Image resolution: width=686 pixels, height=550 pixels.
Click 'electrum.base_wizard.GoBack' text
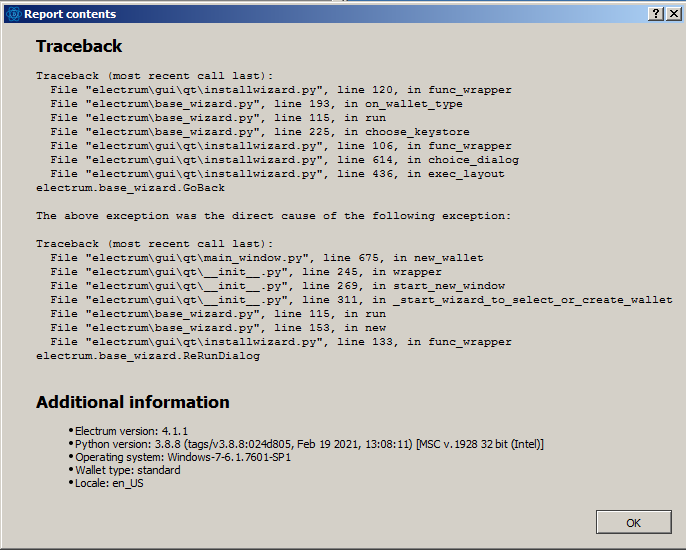pyautogui.click(x=130, y=188)
